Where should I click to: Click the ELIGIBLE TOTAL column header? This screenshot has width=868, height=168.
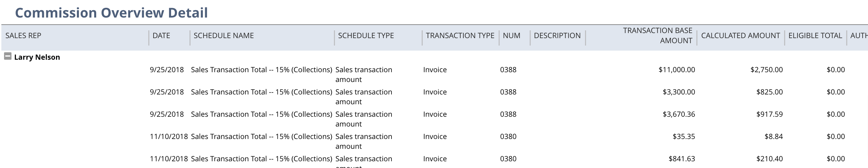815,35
